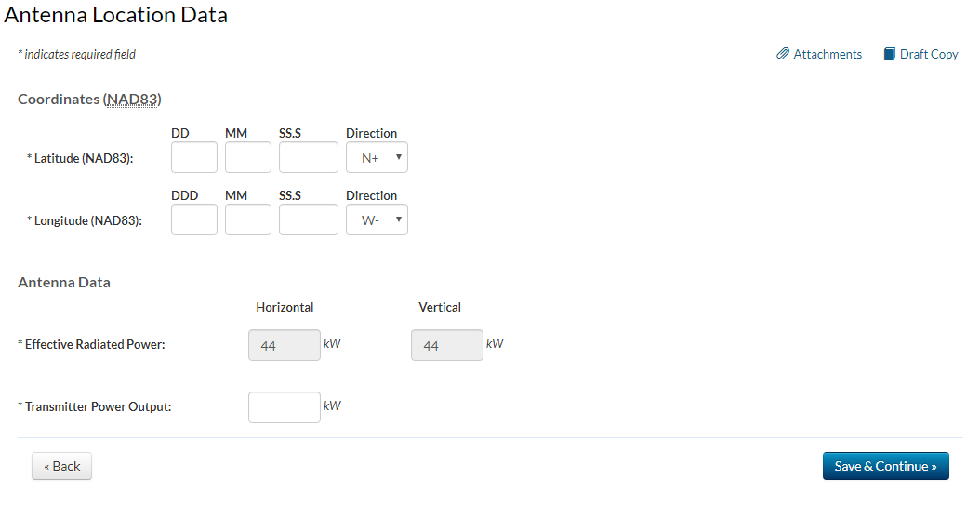This screenshot has width=980, height=505.
Task: Click the paperclip icon beside Attachments
Action: tap(783, 54)
